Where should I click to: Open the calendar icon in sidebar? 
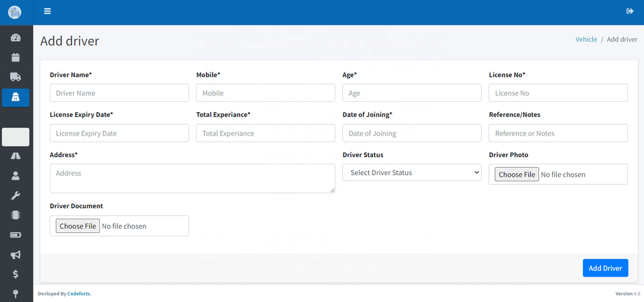(x=15, y=57)
